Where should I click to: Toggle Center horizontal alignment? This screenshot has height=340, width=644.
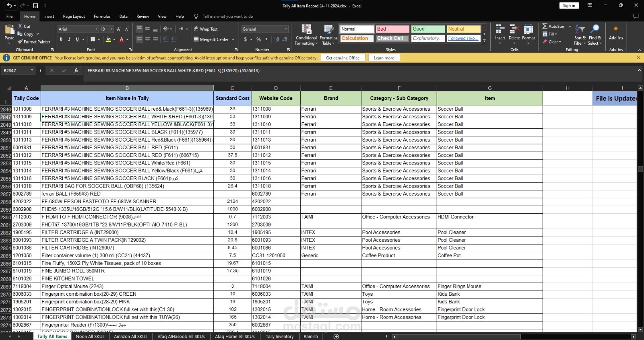[147, 39]
